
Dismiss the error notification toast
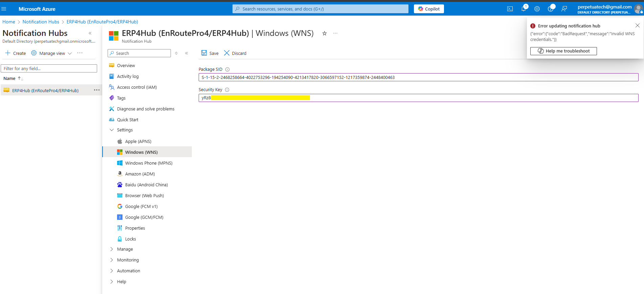[x=638, y=25]
